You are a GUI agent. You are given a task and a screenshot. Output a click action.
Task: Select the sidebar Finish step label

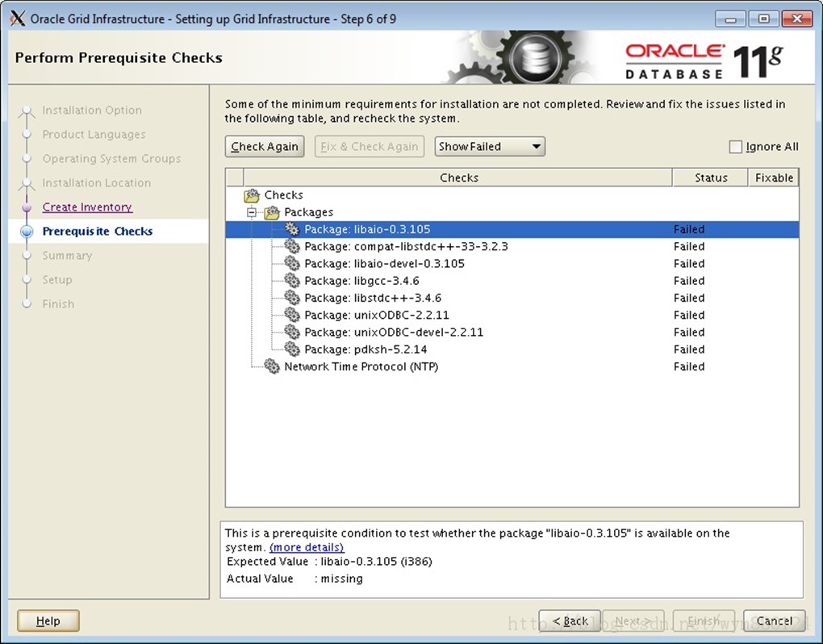pos(58,304)
